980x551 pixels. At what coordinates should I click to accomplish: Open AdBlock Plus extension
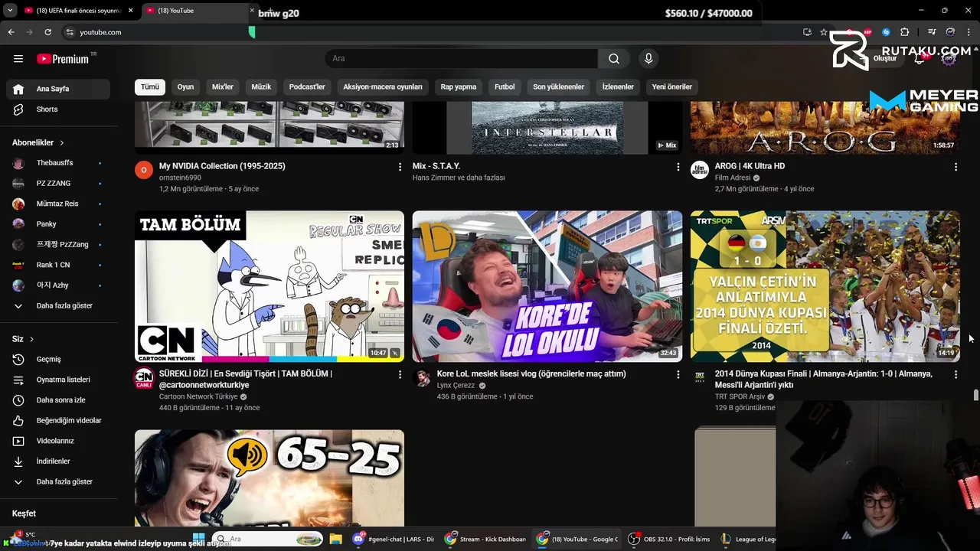pos(867,32)
